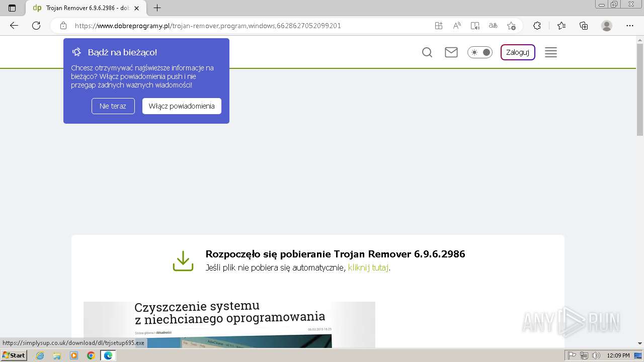Open the apps grid icon in address bar
The width and height of the screenshot is (644, 362).
439,26
